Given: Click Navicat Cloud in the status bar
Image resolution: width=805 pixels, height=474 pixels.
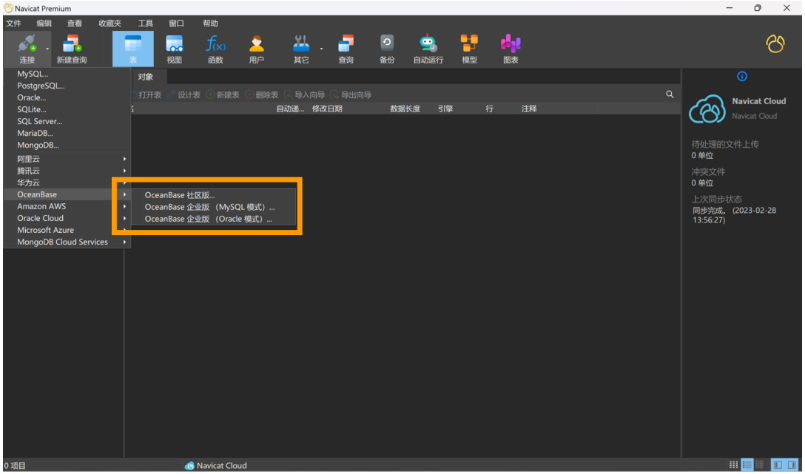Looking at the screenshot, I should (216, 465).
